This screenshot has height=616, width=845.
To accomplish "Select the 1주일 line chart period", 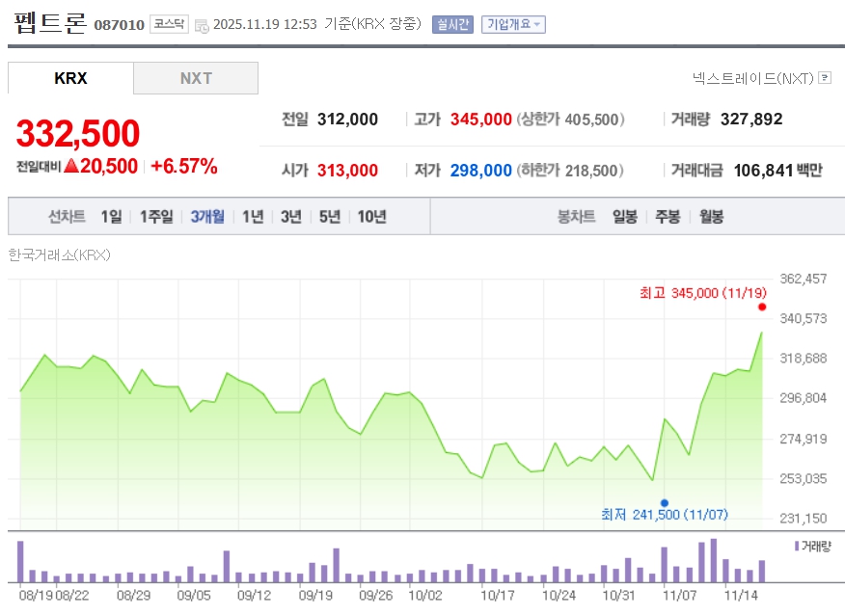I will 155,217.
